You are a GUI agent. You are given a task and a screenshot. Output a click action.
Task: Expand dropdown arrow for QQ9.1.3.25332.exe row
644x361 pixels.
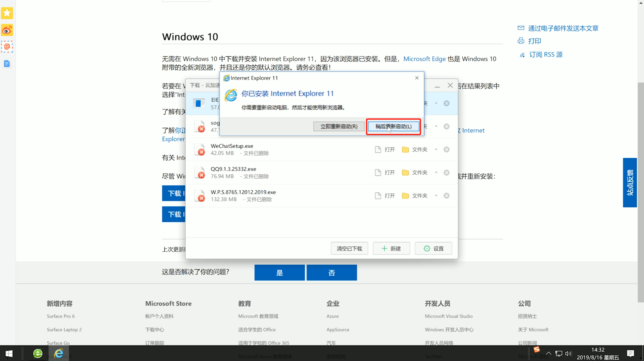pos(436,173)
